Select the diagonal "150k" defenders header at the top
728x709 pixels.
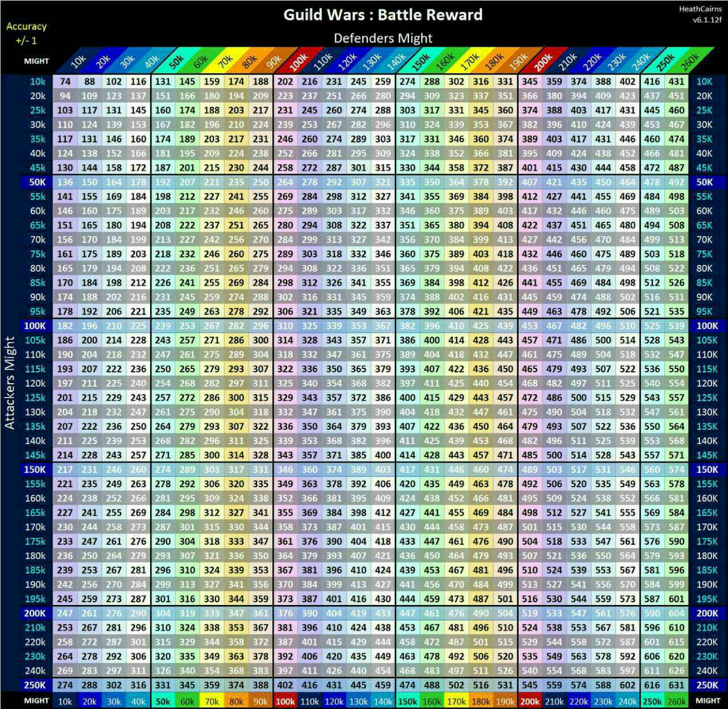click(x=420, y=61)
